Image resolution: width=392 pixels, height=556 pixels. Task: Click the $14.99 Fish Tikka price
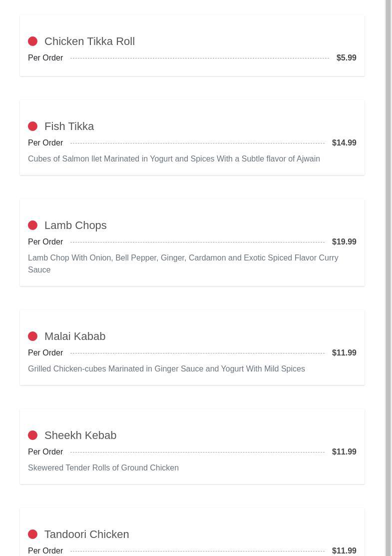pos(344,143)
